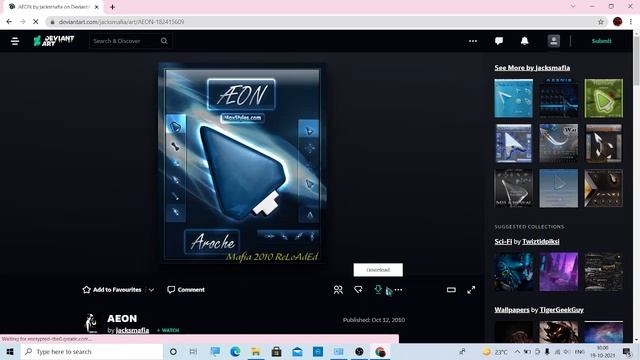This screenshot has width=640, height=360.
Task: Click the add-to-group people icon
Action: point(338,290)
